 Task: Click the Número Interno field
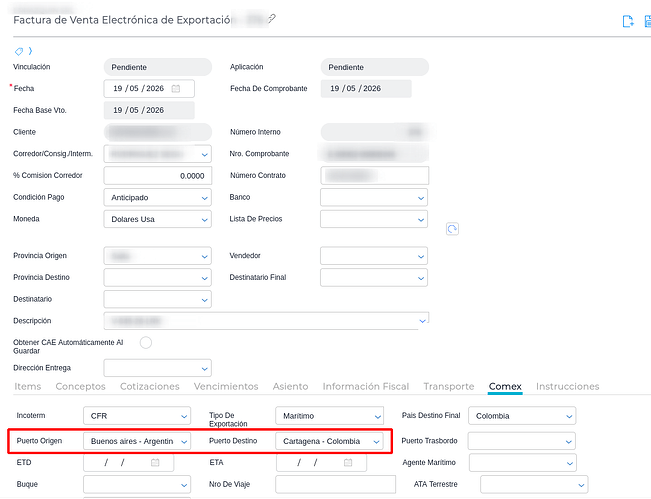374,132
